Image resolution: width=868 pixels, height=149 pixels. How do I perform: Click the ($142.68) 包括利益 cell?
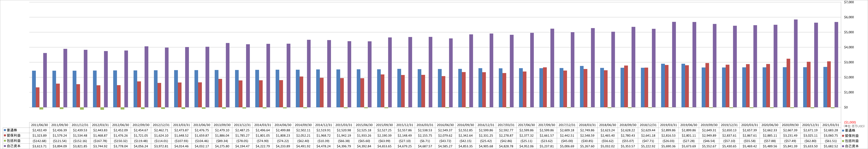point(40,141)
